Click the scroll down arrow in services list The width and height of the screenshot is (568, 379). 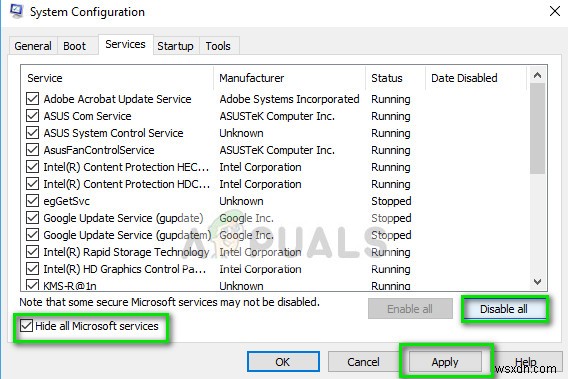coord(538,282)
